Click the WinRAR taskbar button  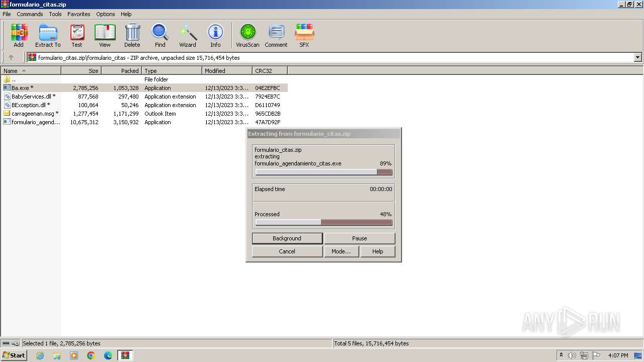125,355
